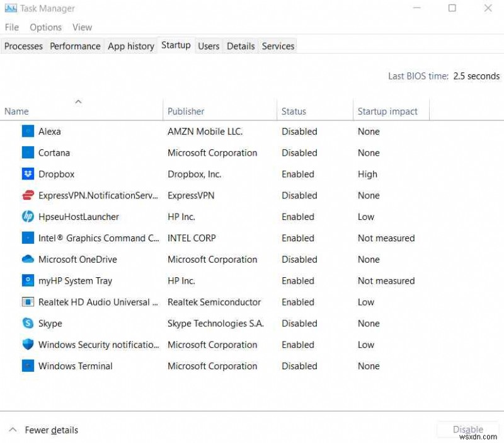
Task: Click the AMZN Mobile LLC. publisher cell
Action: pyautogui.click(x=205, y=131)
